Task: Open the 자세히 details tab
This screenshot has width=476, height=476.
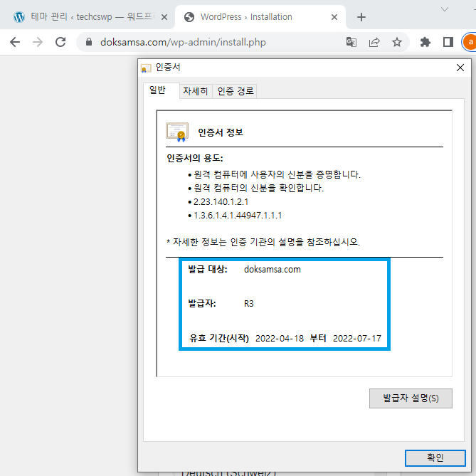Action: (196, 91)
